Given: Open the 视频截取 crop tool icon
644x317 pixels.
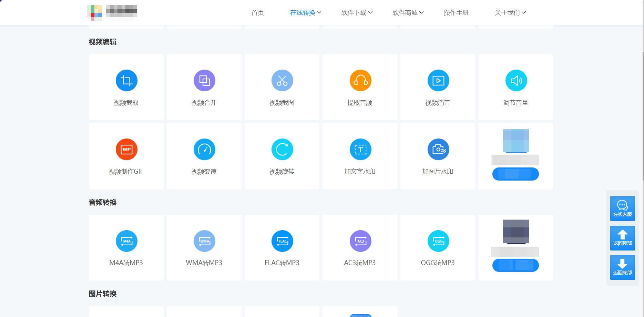Looking at the screenshot, I should [x=126, y=81].
